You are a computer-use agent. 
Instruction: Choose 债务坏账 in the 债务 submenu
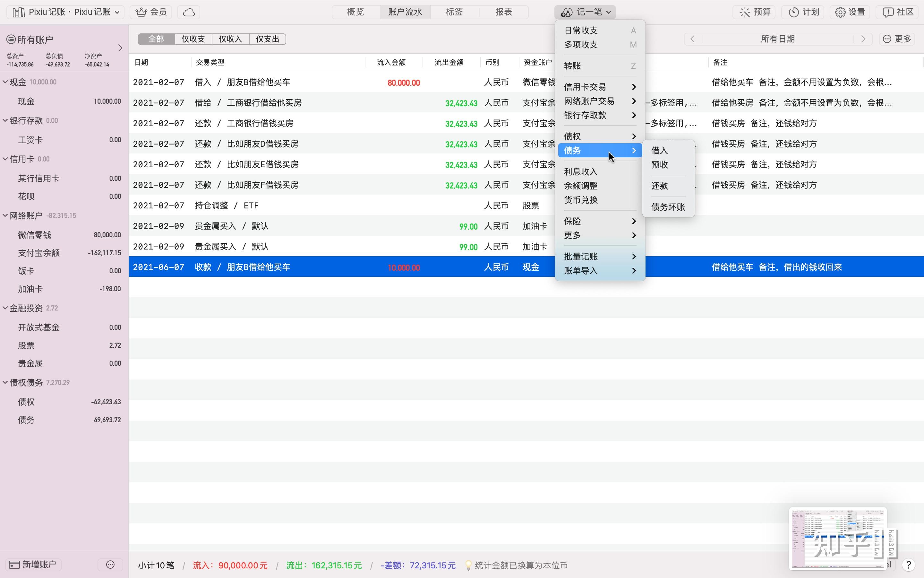(x=669, y=207)
